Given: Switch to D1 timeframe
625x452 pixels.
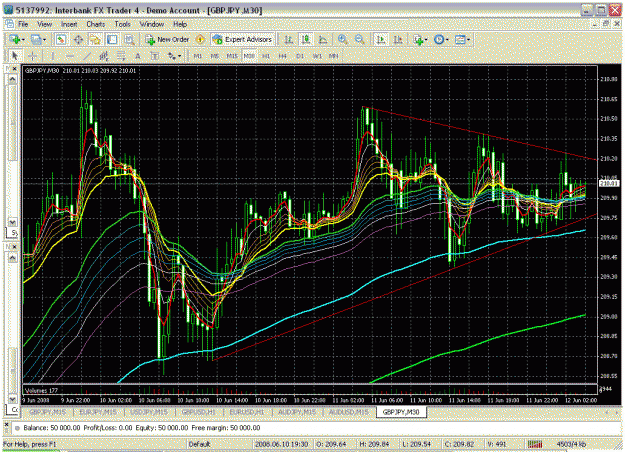Looking at the screenshot, I should 300,56.
